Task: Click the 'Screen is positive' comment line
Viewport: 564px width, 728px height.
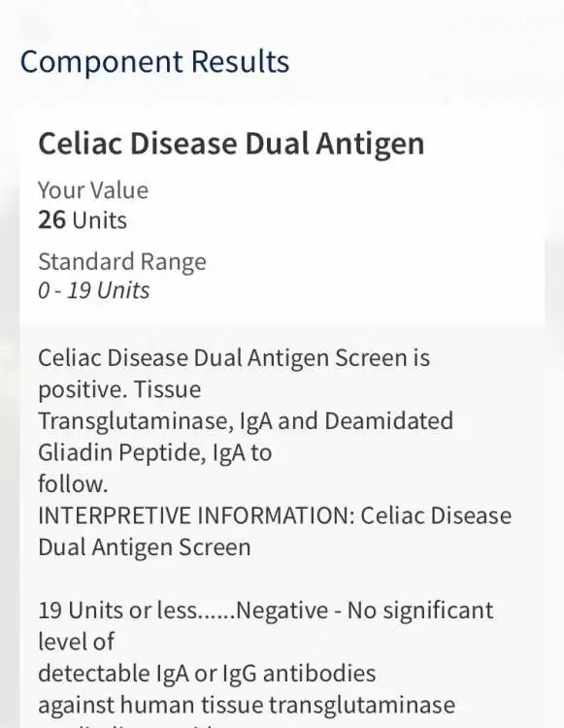Action: [x=234, y=358]
